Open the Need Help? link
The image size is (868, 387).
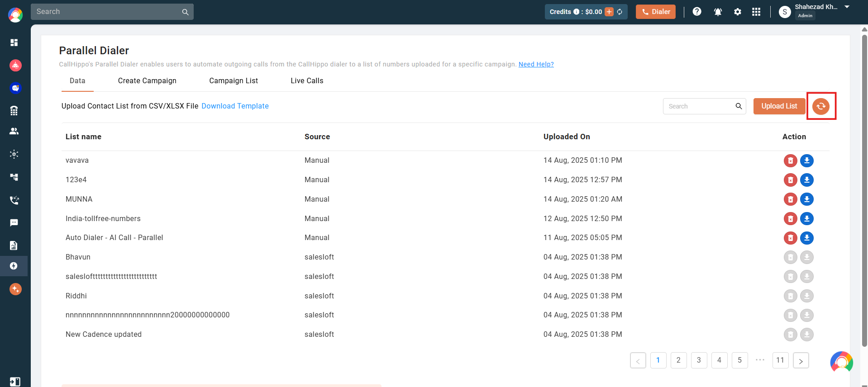536,64
